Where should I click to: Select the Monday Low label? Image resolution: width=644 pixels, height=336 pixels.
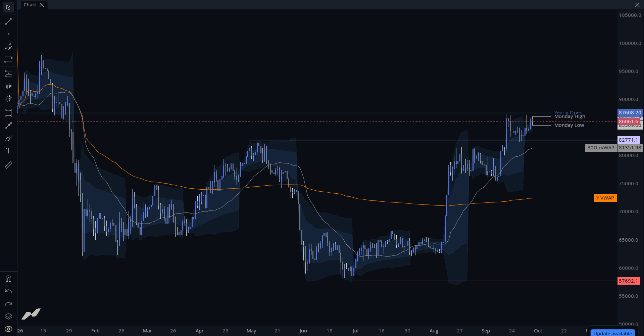pos(569,125)
